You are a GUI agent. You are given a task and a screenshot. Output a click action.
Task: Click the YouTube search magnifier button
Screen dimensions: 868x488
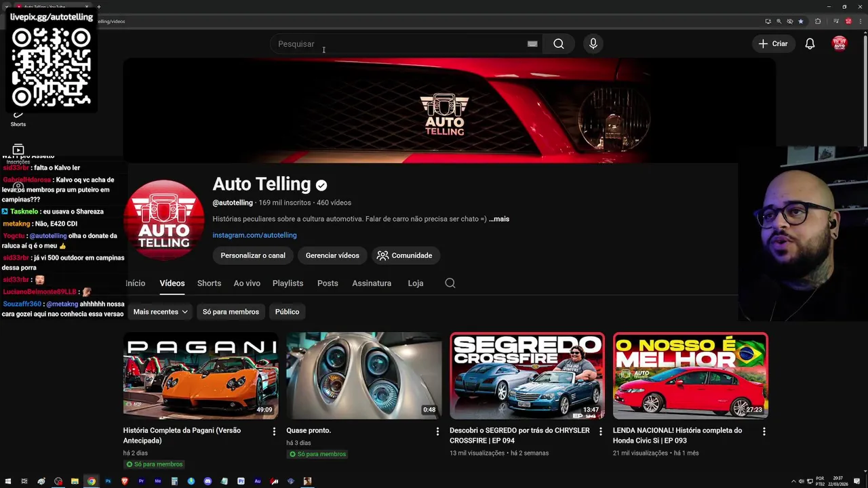(558, 44)
